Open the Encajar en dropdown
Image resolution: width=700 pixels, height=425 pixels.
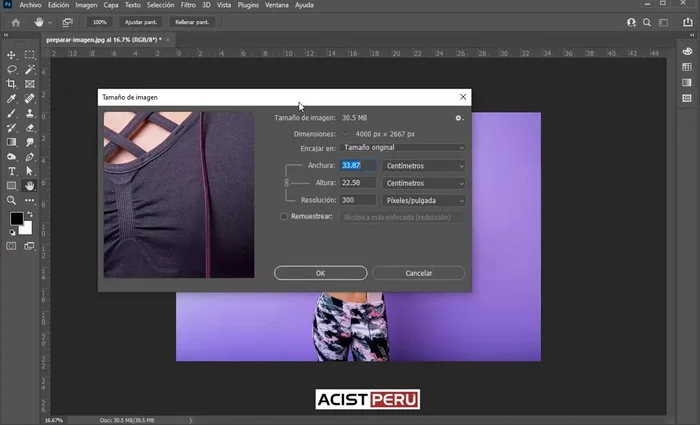click(x=402, y=148)
